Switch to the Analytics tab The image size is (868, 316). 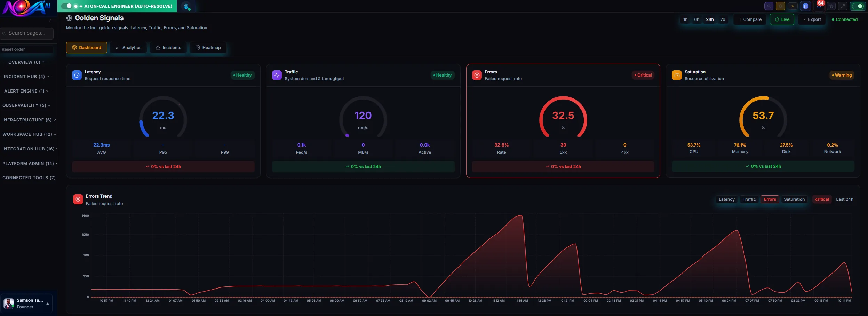click(x=128, y=48)
